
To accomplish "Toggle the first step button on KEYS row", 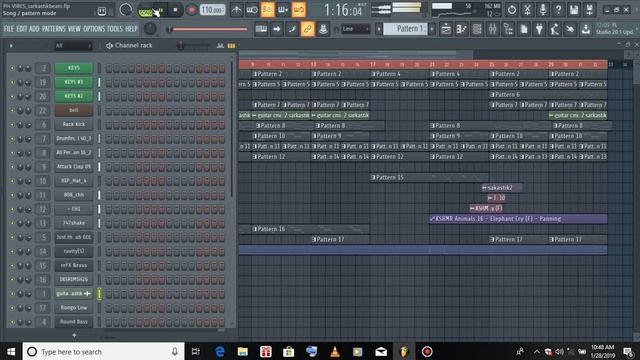I will pyautogui.click(x=109, y=68).
